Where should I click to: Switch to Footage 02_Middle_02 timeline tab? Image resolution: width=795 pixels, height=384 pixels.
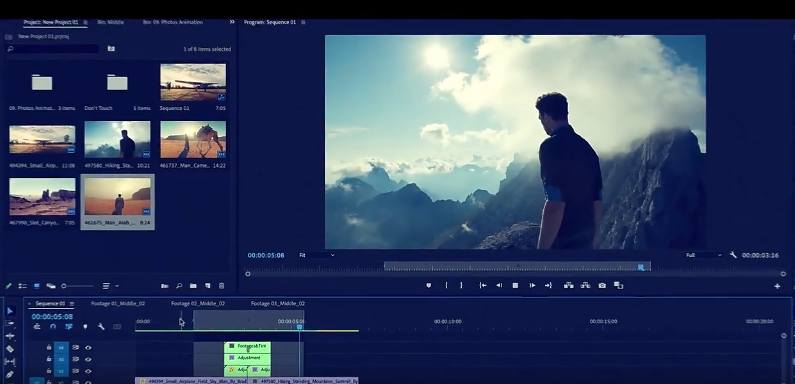(x=198, y=303)
